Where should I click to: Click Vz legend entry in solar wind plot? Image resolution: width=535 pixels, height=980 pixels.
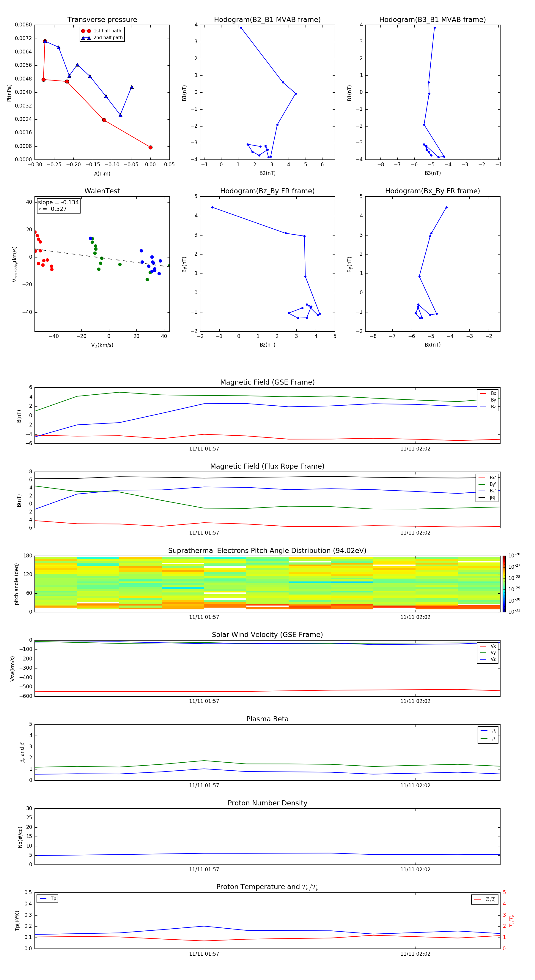pyautogui.click(x=488, y=659)
